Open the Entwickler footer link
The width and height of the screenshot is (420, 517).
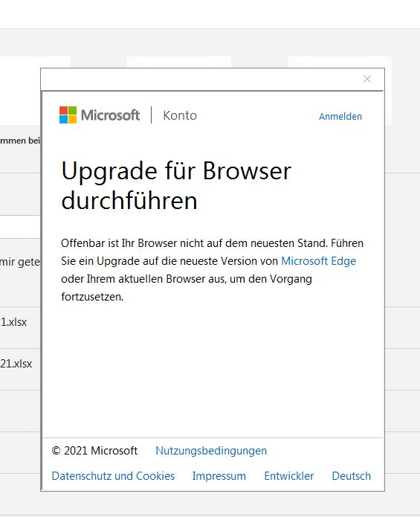pos(289,476)
